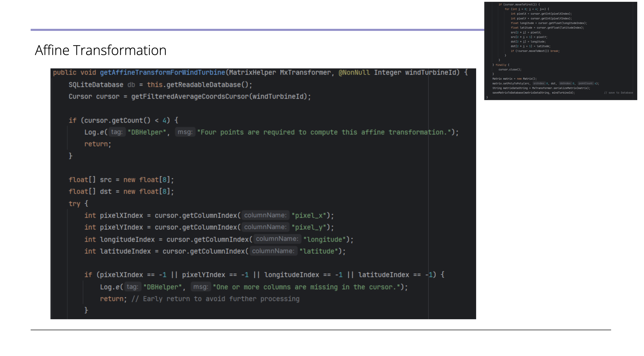644x356 pixels.
Task: Click the @NonNull annotation in the signature
Action: (x=354, y=73)
